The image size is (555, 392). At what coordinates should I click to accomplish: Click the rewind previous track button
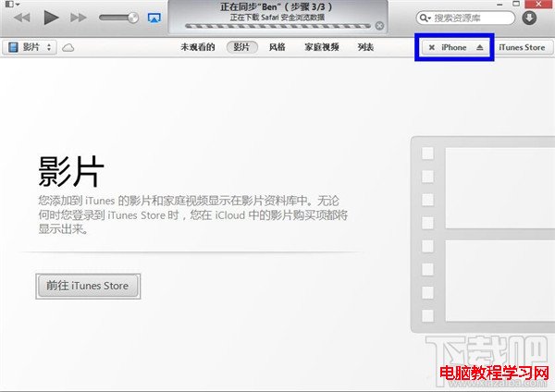tap(22, 18)
